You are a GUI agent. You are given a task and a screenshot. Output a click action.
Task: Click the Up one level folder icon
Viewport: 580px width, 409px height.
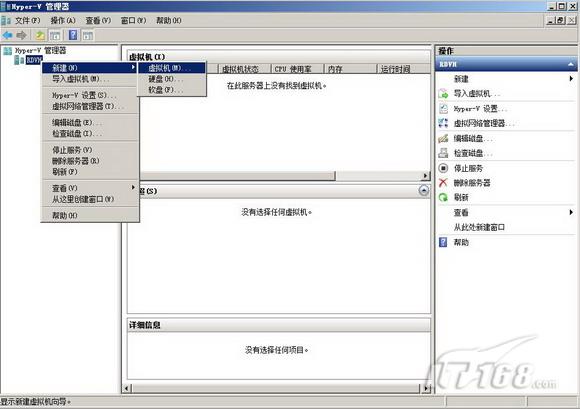point(40,36)
